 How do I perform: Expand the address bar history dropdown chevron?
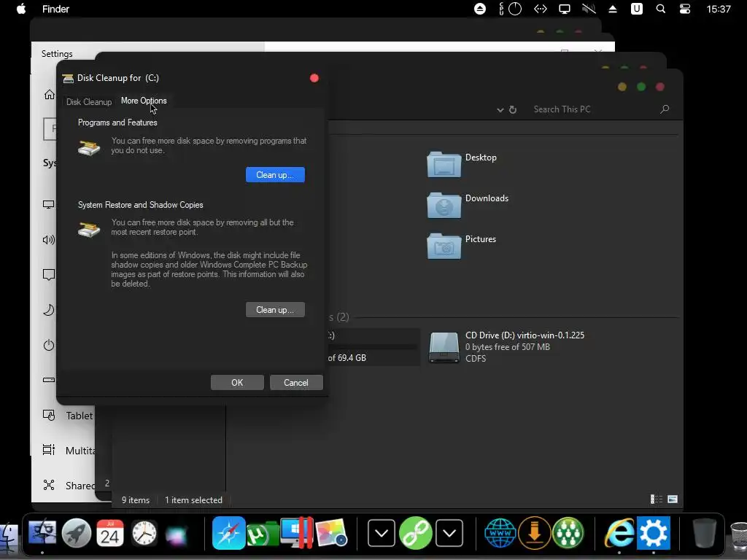coord(500,110)
